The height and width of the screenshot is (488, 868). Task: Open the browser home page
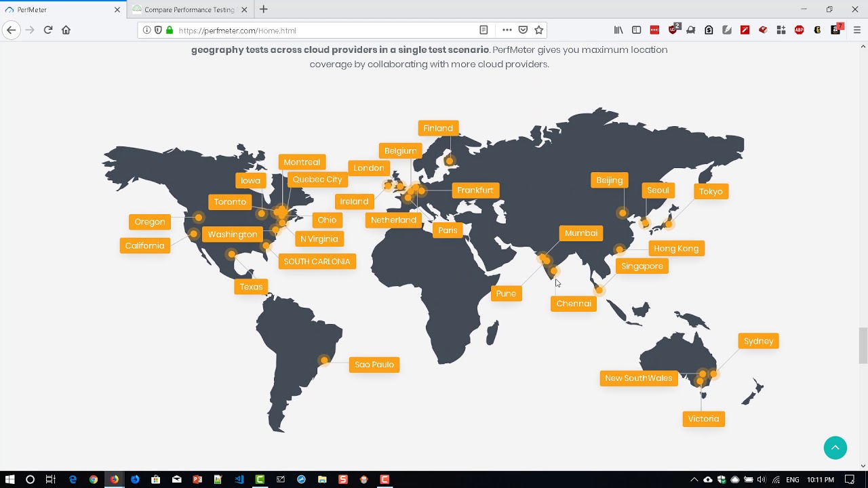(x=66, y=30)
